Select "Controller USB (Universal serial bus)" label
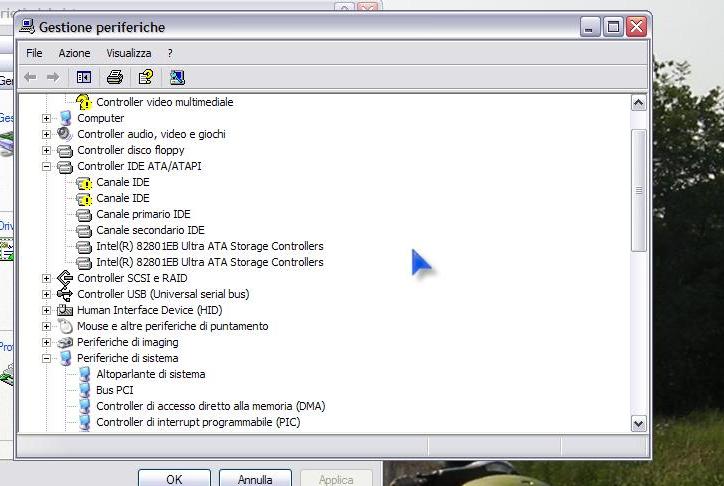 click(163, 294)
